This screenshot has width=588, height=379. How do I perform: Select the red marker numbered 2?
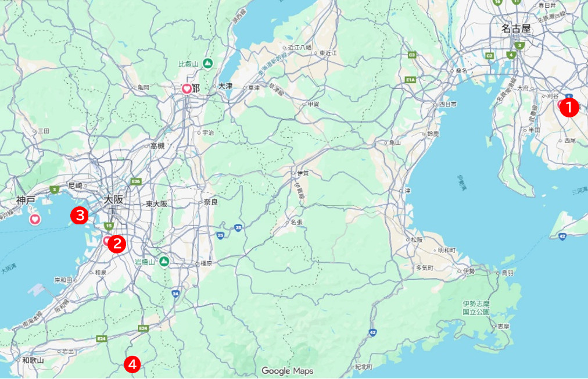(x=117, y=243)
